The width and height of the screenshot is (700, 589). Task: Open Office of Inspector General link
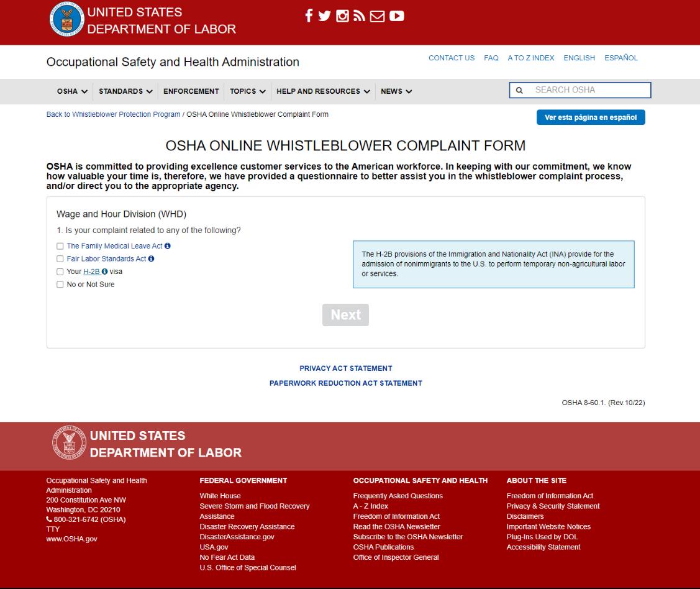(x=396, y=557)
